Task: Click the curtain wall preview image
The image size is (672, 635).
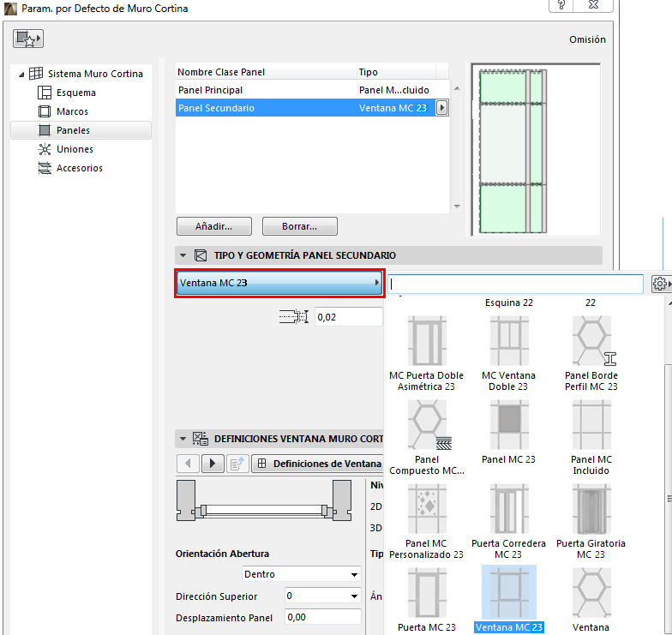Action: tap(536, 150)
